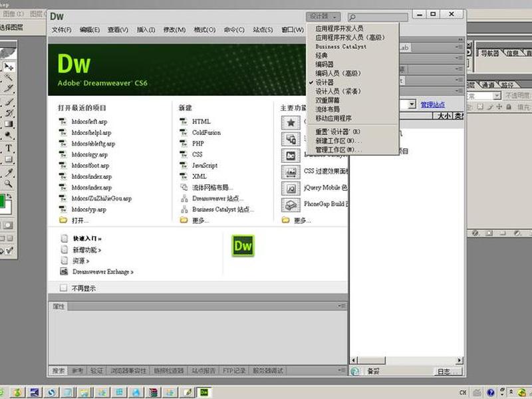Screen dimensions: 532x399
Task: Switch to Photoshop's 通道 channels tab
Action: [489, 85]
